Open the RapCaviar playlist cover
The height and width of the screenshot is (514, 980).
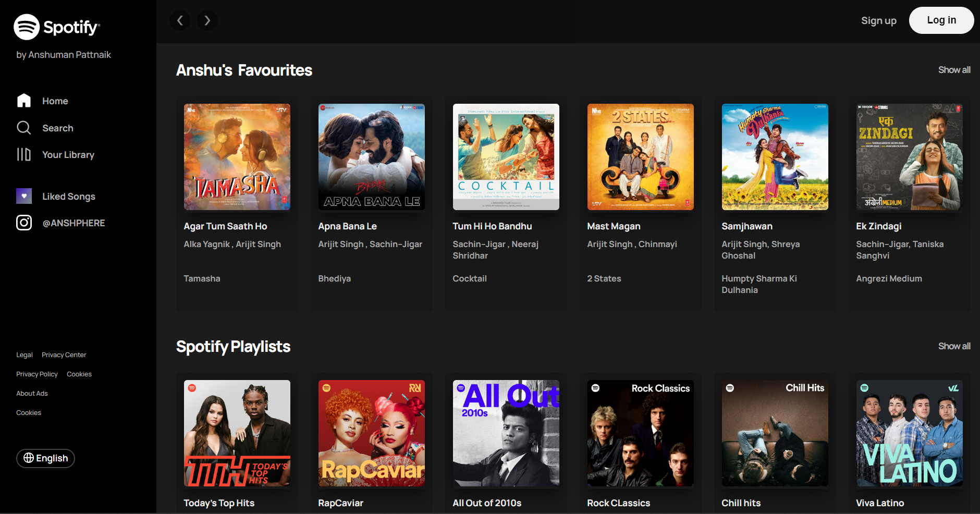372,433
